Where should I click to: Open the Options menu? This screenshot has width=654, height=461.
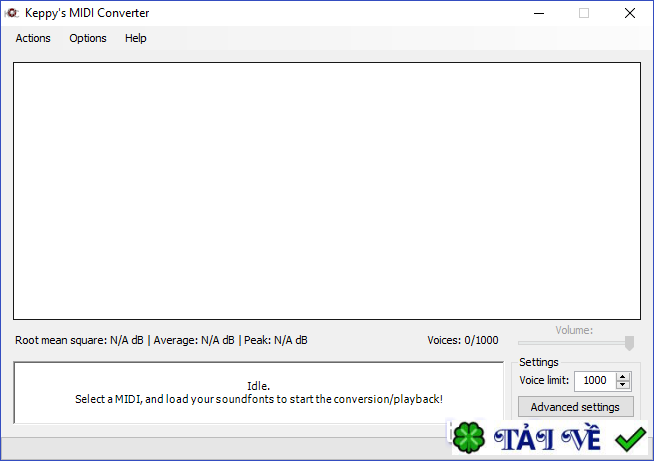coord(88,38)
